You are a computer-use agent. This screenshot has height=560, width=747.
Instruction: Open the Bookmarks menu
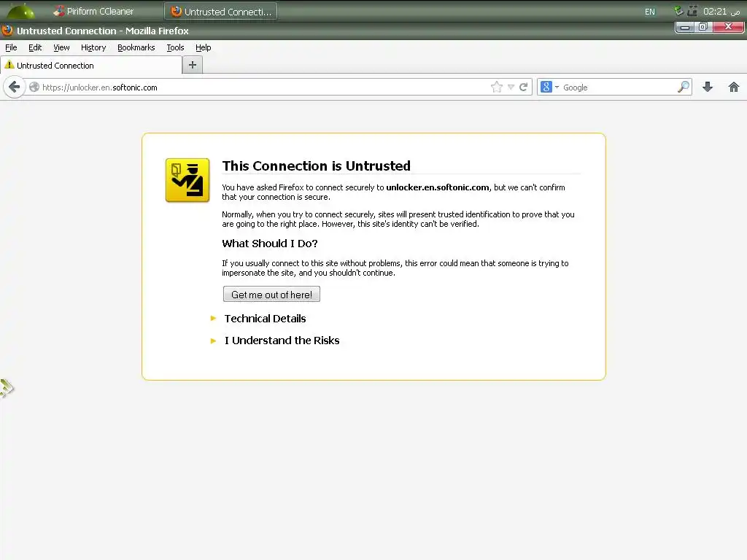136,47
